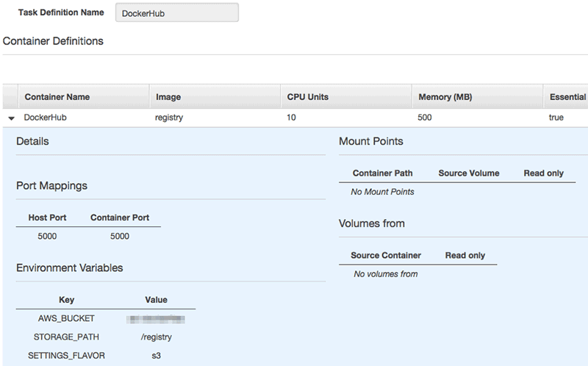Click the Mount Points heading
This screenshot has height=366, width=588.
click(x=371, y=141)
